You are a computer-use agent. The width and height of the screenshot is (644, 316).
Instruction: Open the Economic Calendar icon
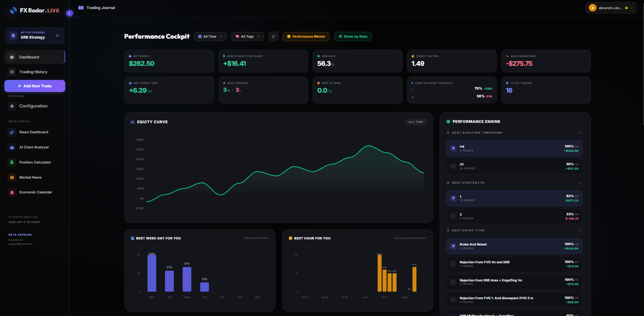(x=12, y=192)
